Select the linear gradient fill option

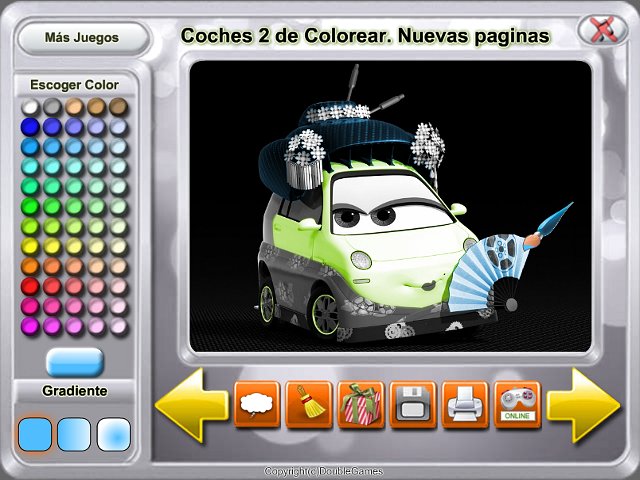[x=74, y=434]
